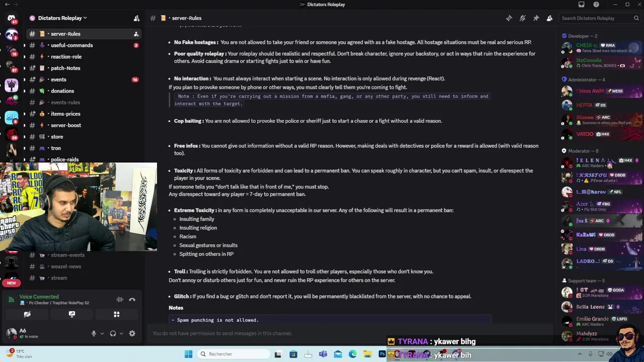
Task: Toggle notification settings bell icon
Action: (x=523, y=18)
